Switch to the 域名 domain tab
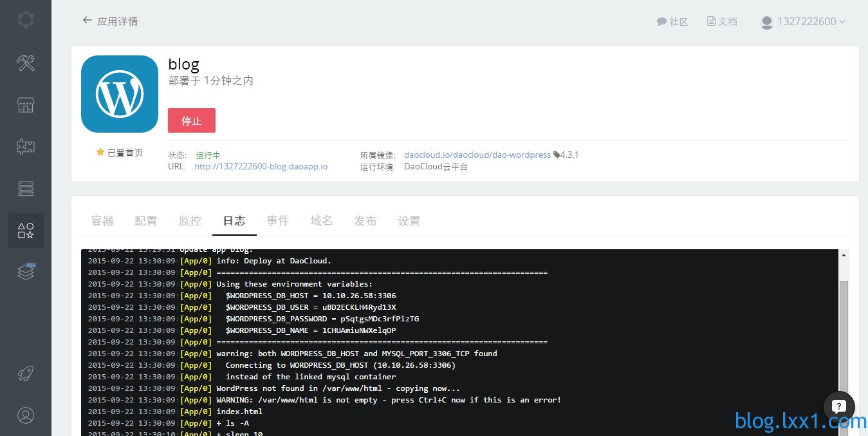The image size is (868, 436). tap(322, 221)
